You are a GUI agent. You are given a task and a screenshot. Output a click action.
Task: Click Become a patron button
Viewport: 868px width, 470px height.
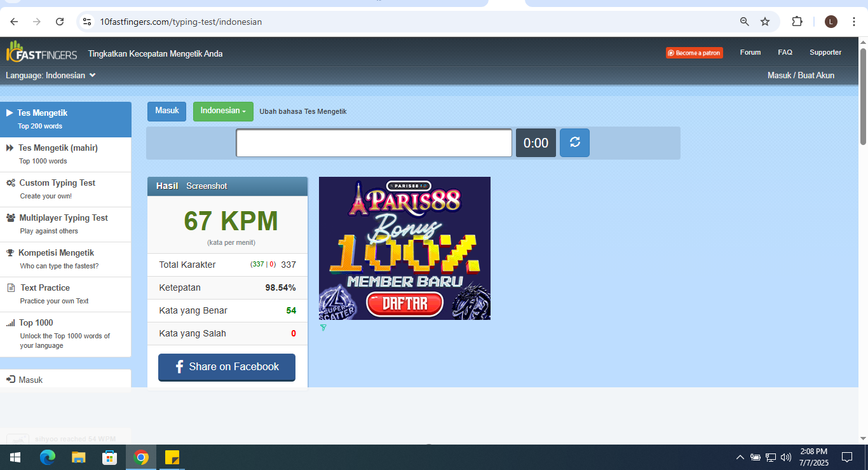click(695, 53)
